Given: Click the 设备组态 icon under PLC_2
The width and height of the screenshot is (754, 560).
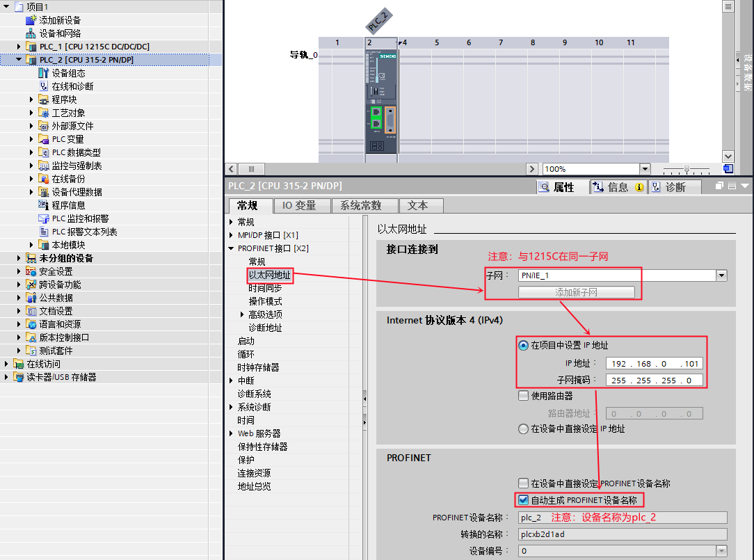Looking at the screenshot, I should click(44, 73).
